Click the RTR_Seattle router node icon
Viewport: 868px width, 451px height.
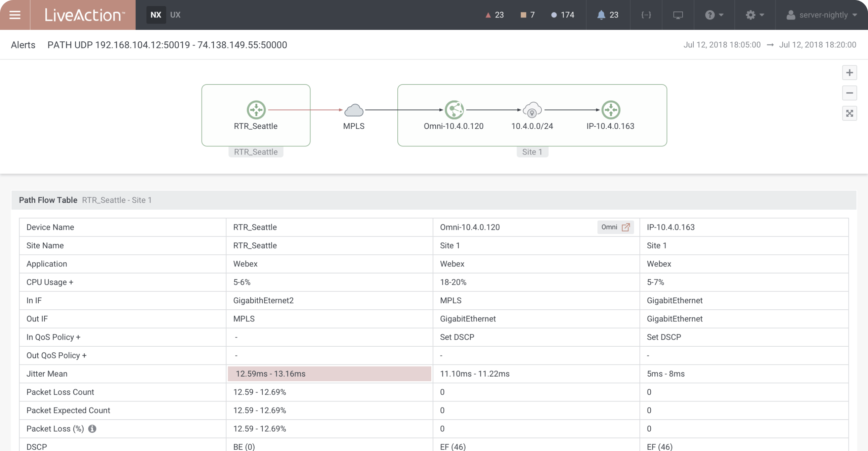[x=255, y=109]
